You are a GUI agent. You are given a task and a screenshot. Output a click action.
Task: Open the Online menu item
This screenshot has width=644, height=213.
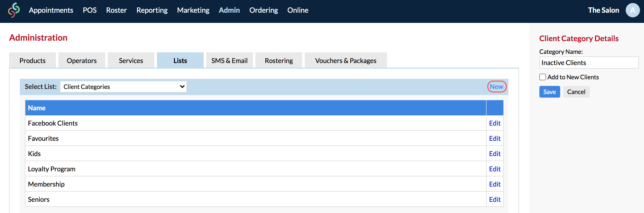pos(298,10)
